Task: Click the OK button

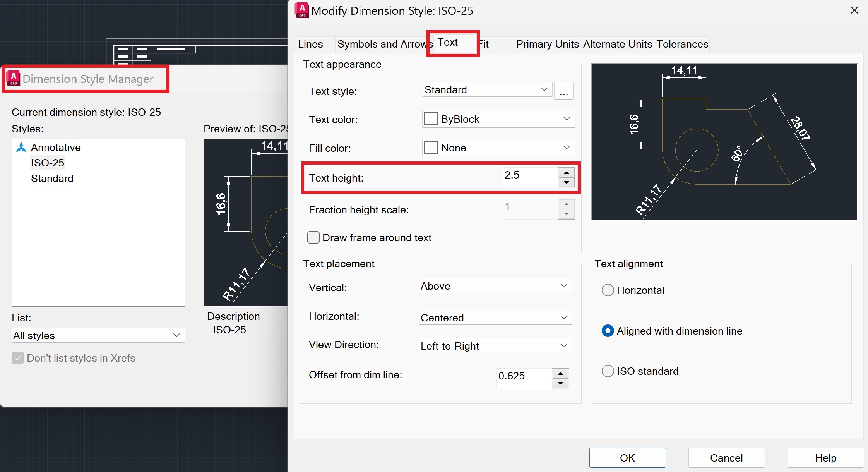Action: click(627, 458)
